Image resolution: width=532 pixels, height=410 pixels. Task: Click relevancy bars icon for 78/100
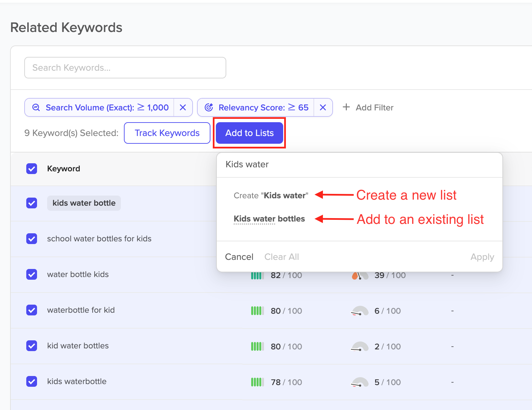(x=258, y=382)
